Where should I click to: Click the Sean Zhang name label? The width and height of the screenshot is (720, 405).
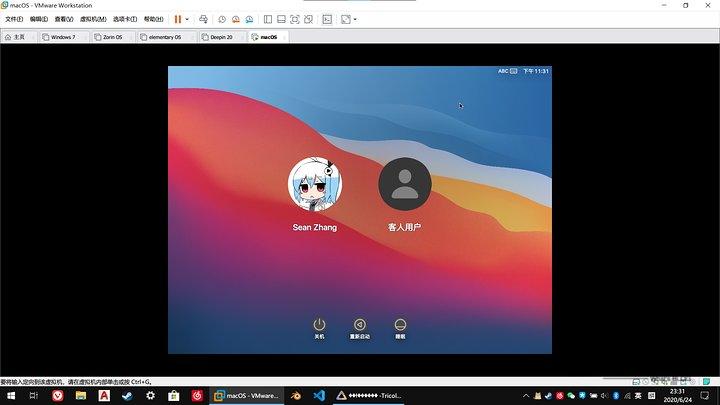315,227
